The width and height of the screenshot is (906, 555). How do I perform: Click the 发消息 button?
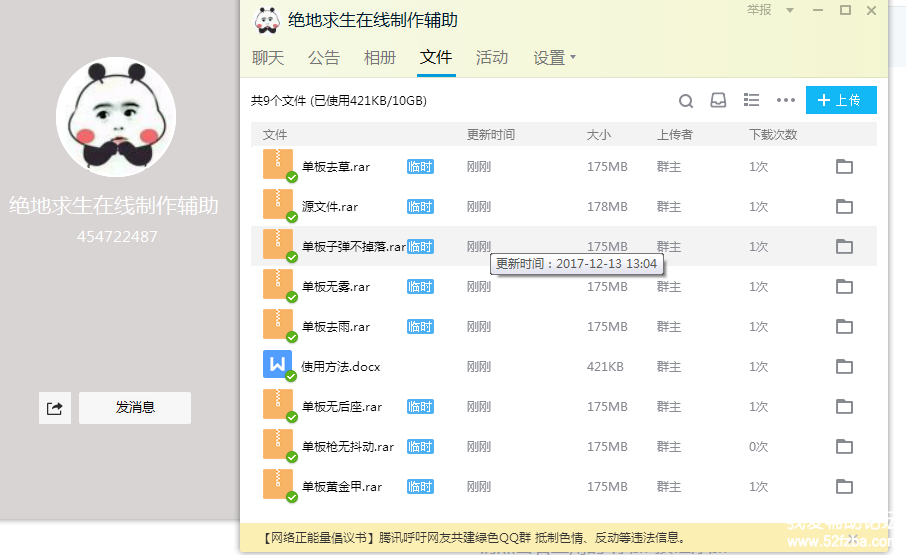135,408
